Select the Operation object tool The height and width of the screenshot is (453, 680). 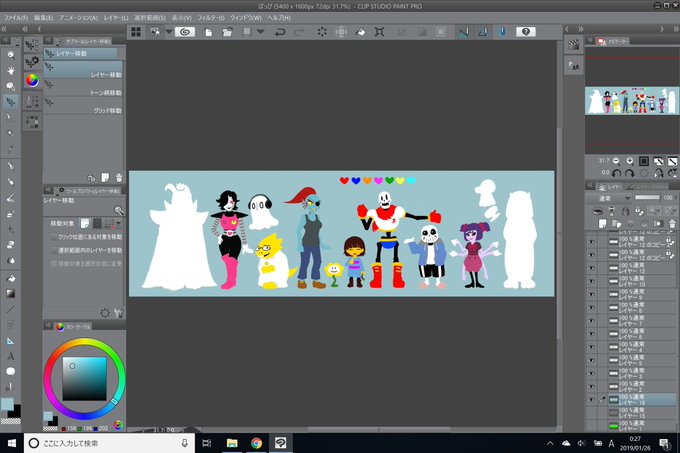click(10, 86)
